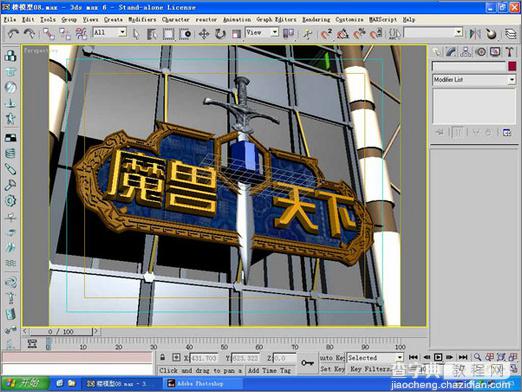Viewport: 522px width, 392px height.
Task: Click the key icon for Set Keys
Action: pos(307,363)
